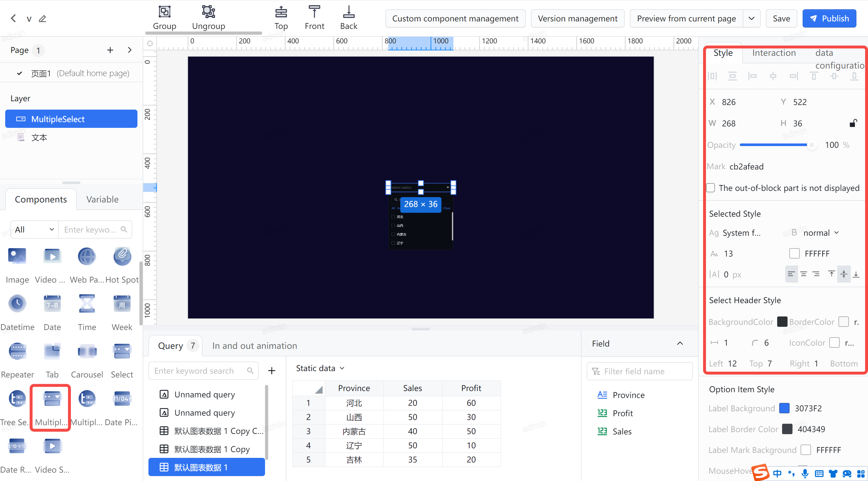Click the Group tool icon
This screenshot has height=481, width=868.
pos(164,12)
